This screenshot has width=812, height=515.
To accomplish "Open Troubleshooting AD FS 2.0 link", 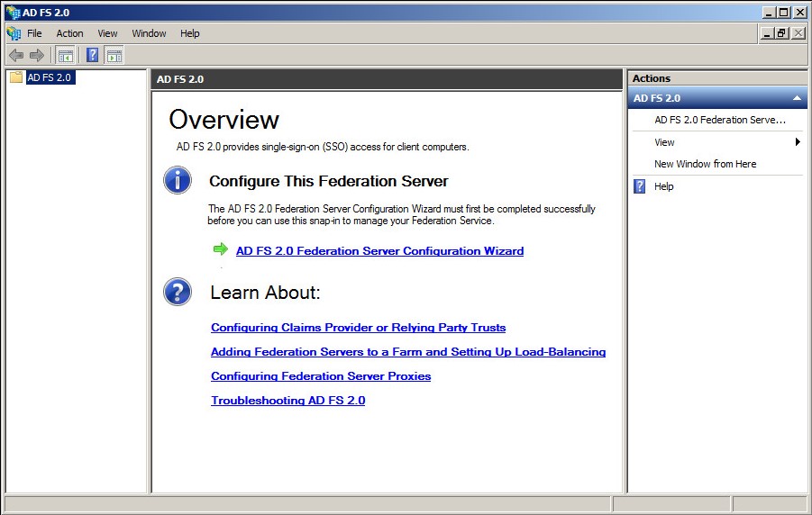I will click(x=287, y=401).
